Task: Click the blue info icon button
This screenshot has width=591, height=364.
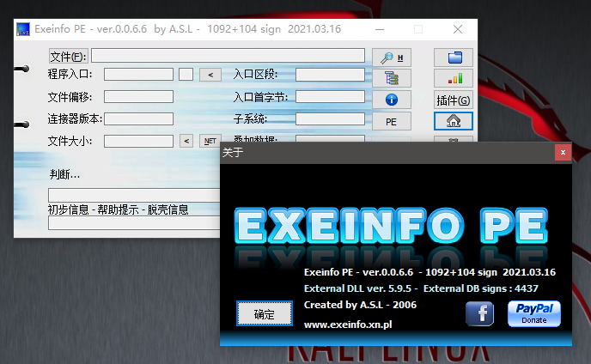Action: (391, 100)
